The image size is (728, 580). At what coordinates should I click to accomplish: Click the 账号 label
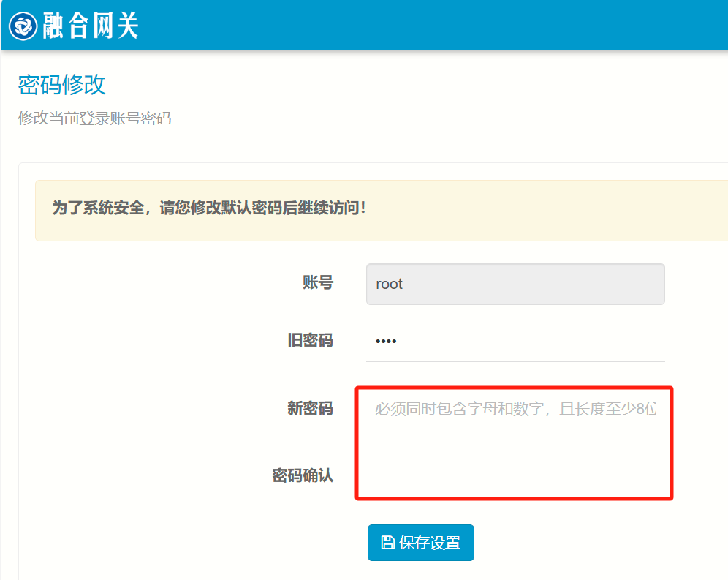(317, 282)
